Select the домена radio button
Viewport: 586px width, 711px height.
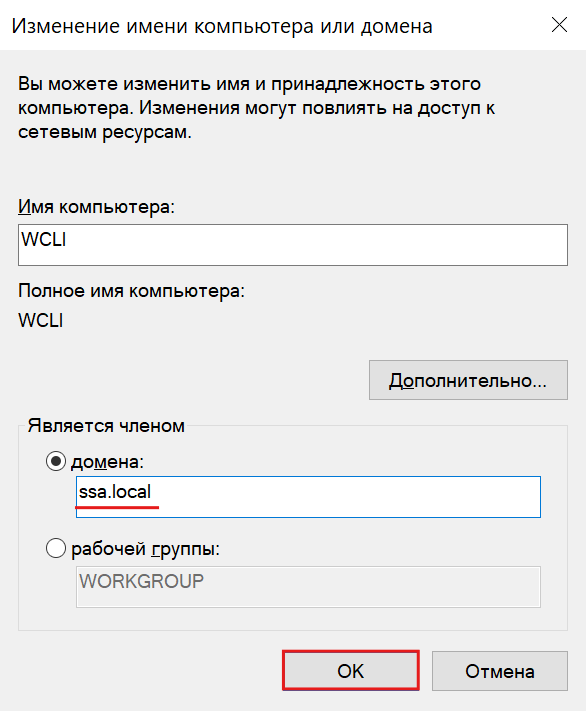coord(56,461)
